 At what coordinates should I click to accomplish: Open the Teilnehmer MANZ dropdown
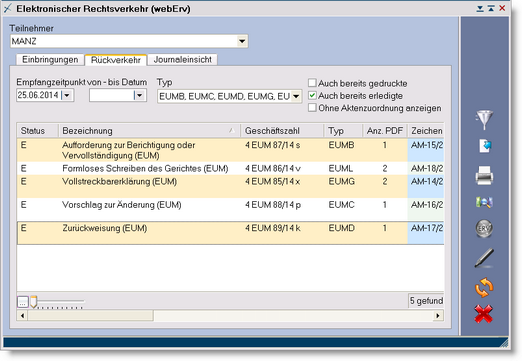click(x=242, y=41)
